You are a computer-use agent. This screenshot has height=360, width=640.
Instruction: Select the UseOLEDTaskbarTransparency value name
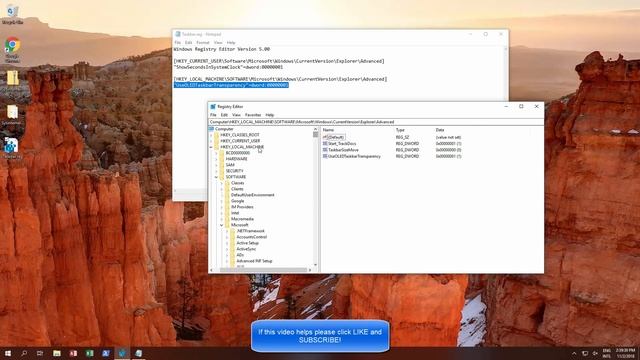click(354, 156)
